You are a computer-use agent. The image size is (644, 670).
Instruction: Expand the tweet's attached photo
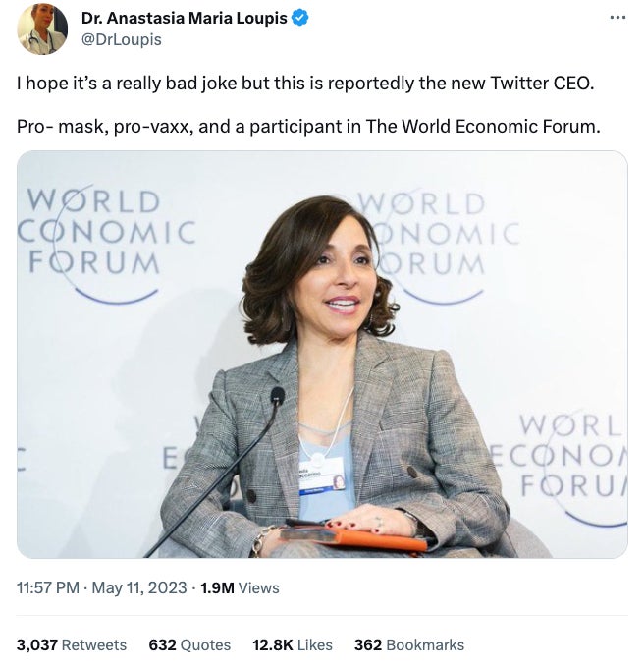click(x=322, y=354)
